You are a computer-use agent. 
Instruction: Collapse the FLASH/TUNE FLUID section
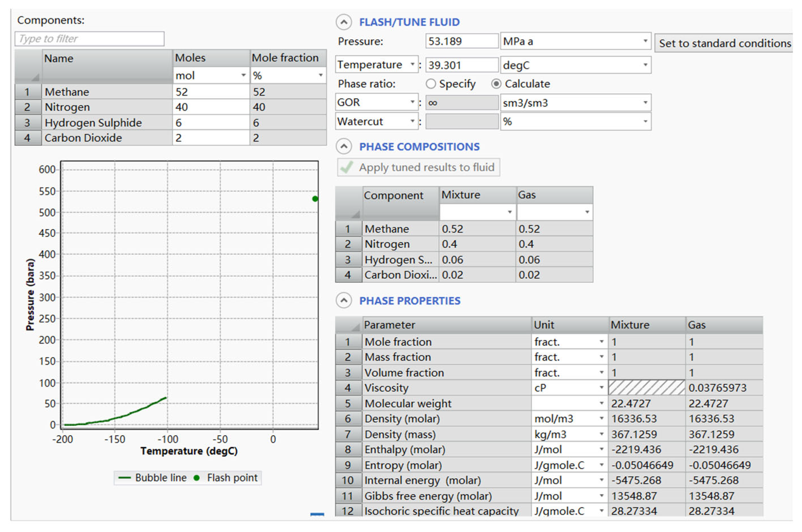(x=344, y=22)
